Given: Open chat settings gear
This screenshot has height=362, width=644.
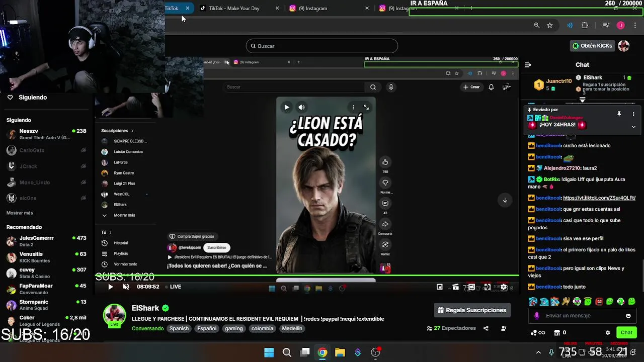Looking at the screenshot, I should [x=608, y=333].
